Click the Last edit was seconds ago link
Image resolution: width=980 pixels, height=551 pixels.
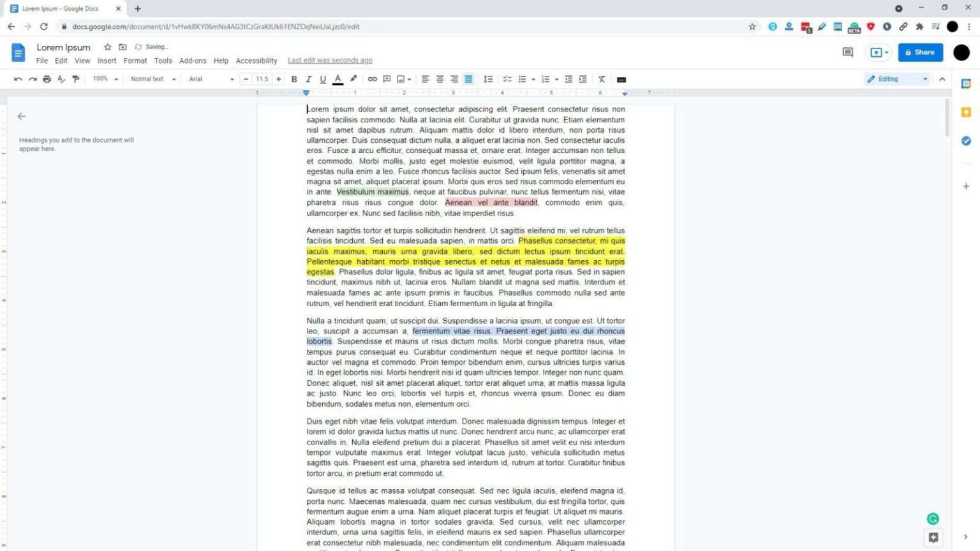(330, 60)
